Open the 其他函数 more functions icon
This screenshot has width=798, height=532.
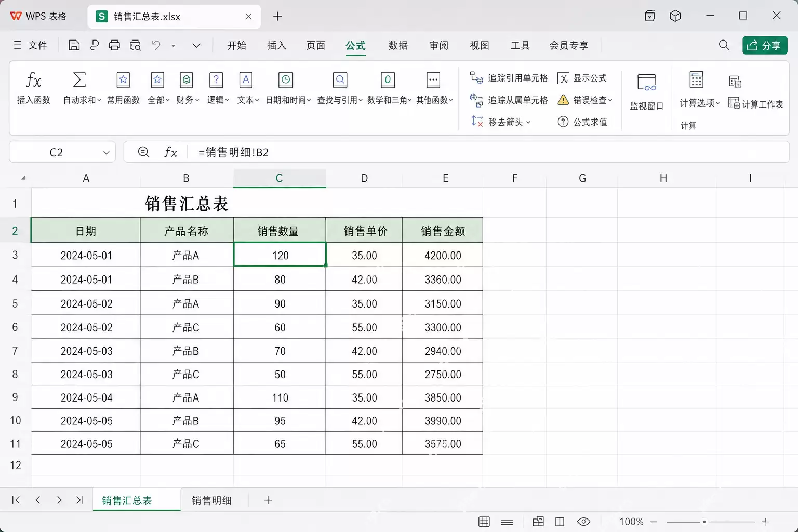pyautogui.click(x=433, y=80)
